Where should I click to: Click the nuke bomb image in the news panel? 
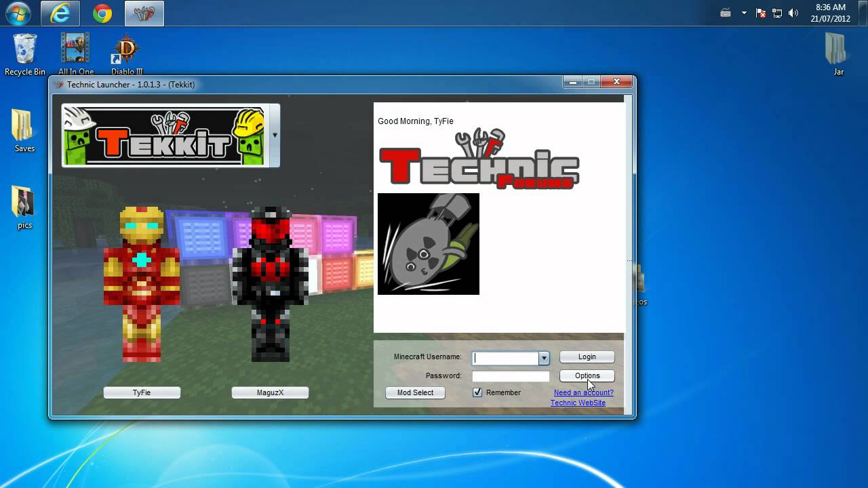point(429,244)
